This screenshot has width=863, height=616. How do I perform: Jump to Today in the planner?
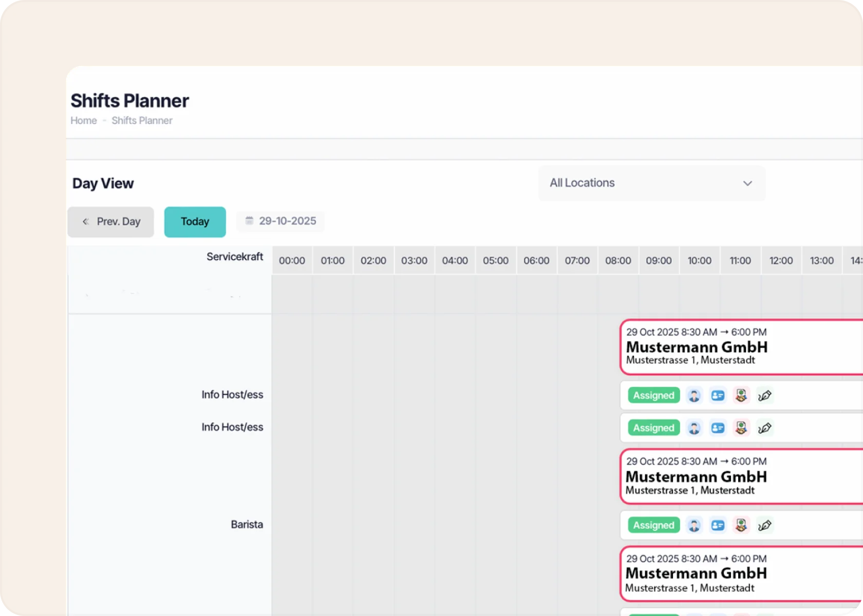195,222
